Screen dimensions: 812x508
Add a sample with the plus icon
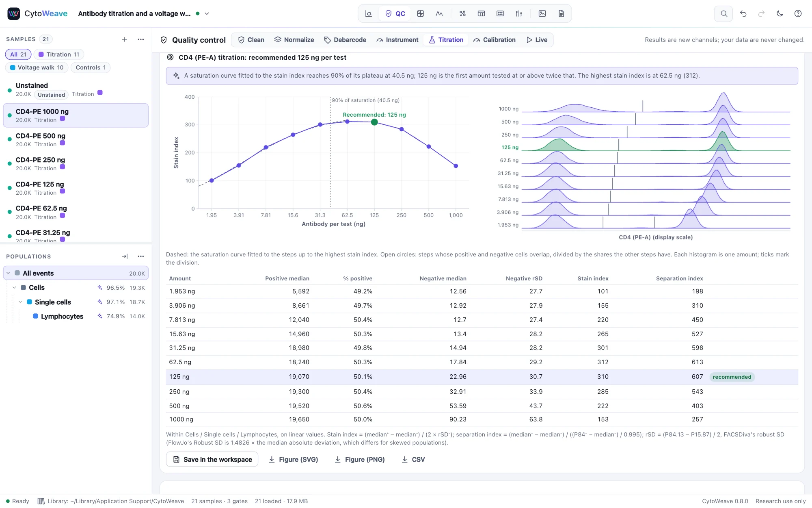pyautogui.click(x=125, y=39)
